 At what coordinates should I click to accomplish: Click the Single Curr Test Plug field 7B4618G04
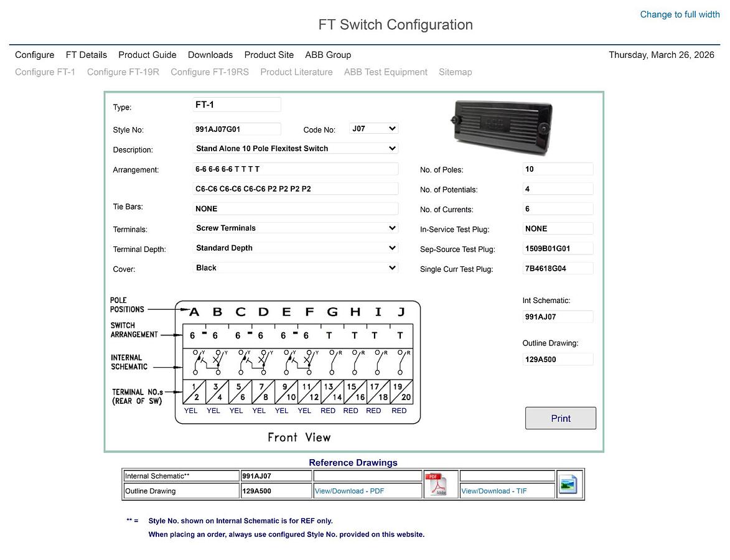click(558, 269)
